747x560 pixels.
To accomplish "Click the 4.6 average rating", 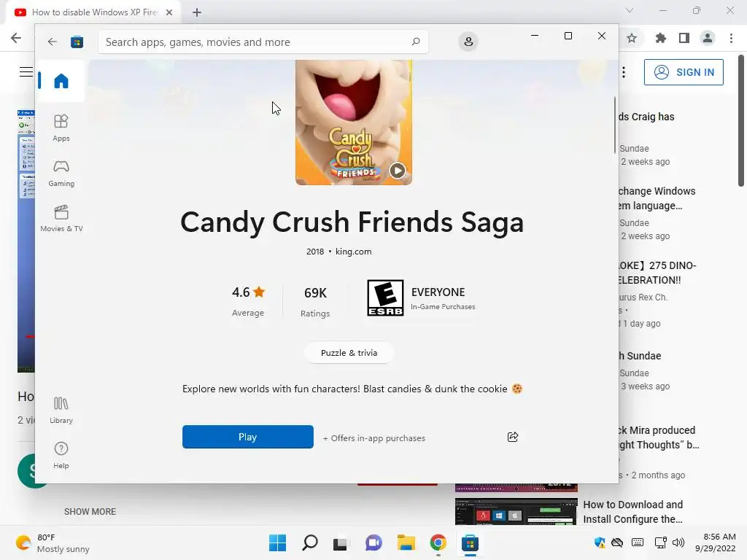I will click(x=248, y=301).
